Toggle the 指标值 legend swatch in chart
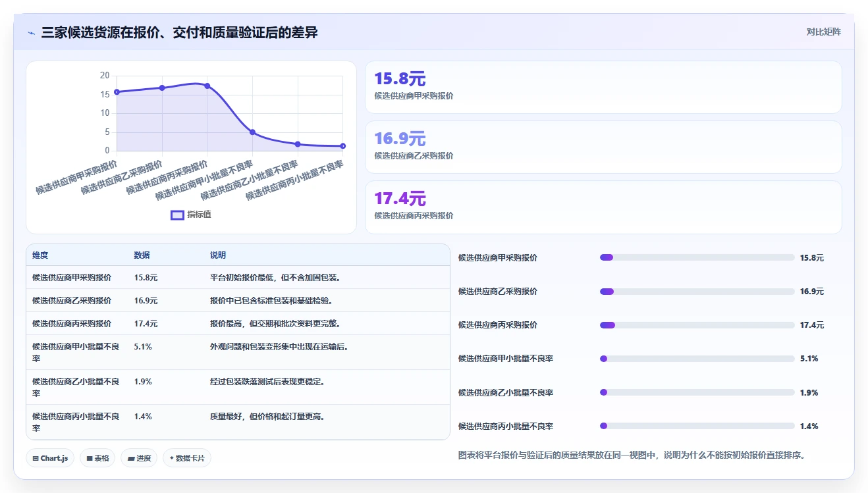Image resolution: width=868 pixels, height=493 pixels. pos(177,215)
